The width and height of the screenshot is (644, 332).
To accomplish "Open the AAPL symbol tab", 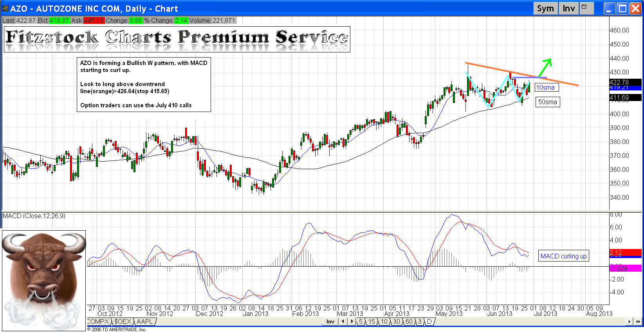I will (144, 321).
